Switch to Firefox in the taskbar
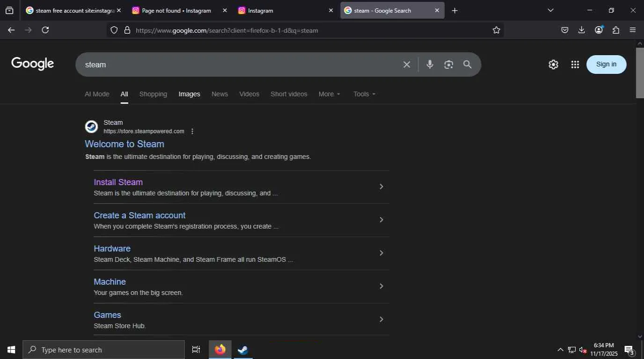Image resolution: width=644 pixels, height=359 pixels. (220, 350)
